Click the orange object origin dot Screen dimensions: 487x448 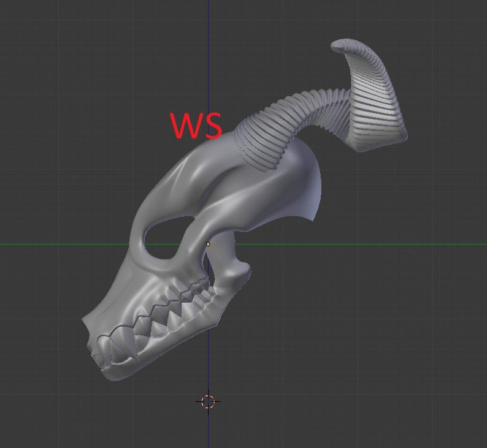click(x=208, y=245)
